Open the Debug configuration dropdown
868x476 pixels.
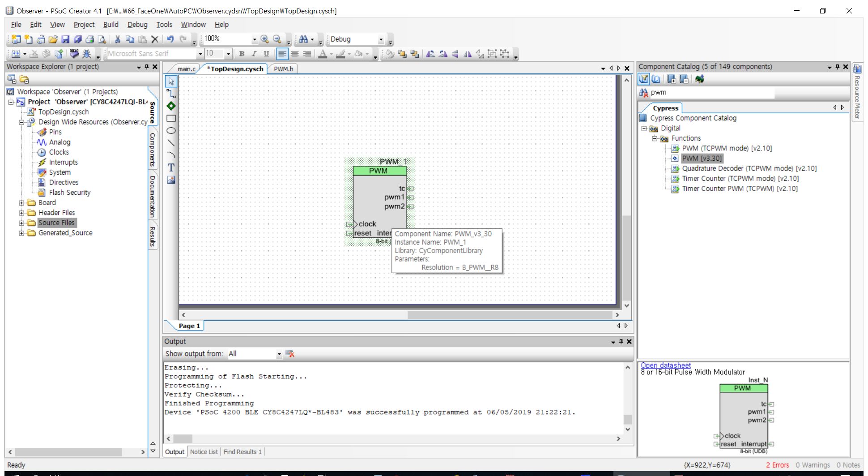click(381, 39)
